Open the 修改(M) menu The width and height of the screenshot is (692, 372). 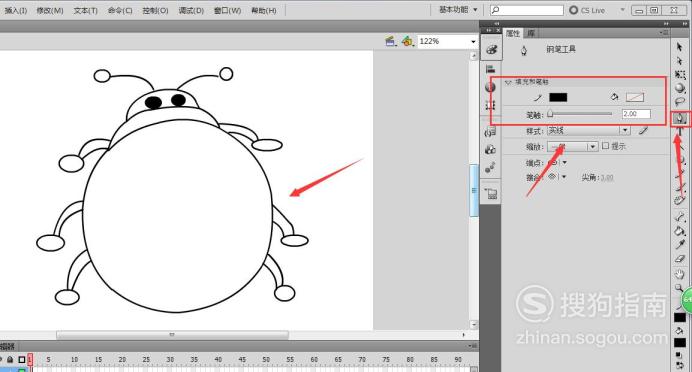coord(50,10)
